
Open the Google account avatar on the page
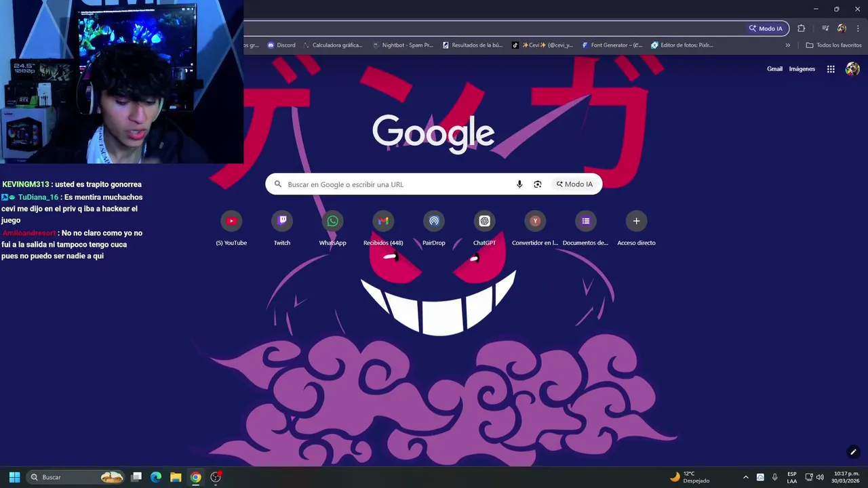click(852, 69)
